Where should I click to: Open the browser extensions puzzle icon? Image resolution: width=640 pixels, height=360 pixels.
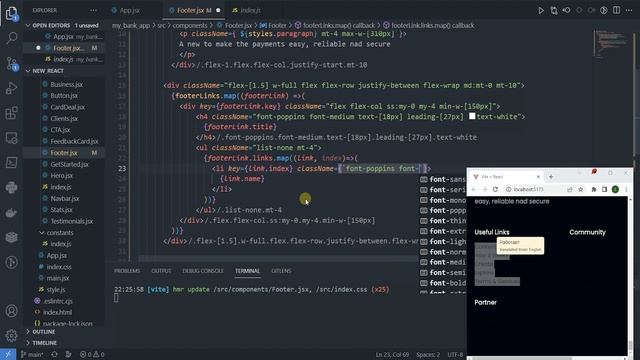[x=594, y=189]
